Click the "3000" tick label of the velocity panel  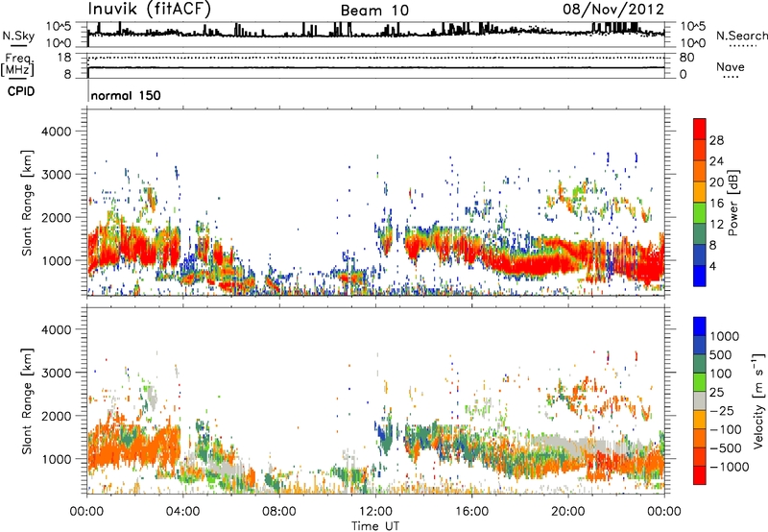[56, 373]
